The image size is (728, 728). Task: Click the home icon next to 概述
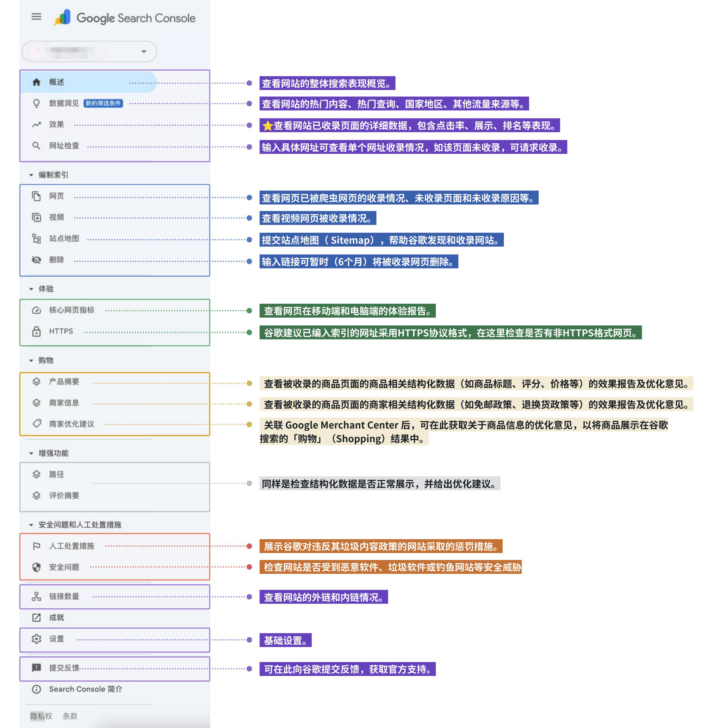point(36,82)
